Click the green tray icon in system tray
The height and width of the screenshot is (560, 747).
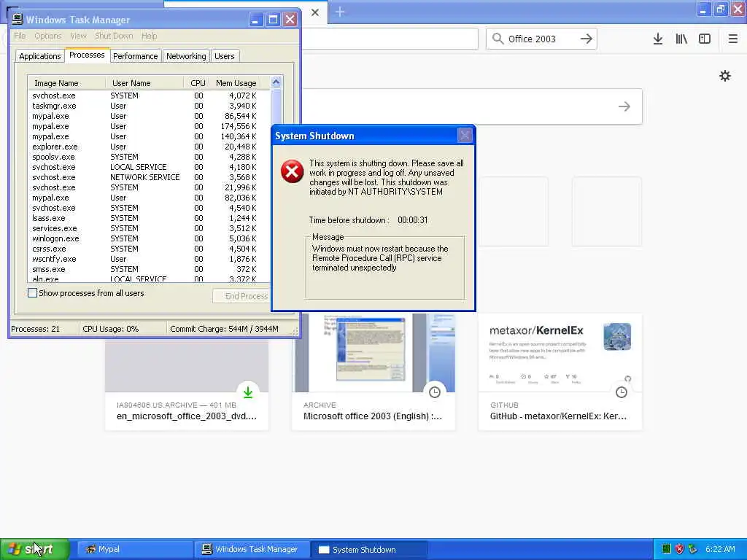(x=667, y=549)
